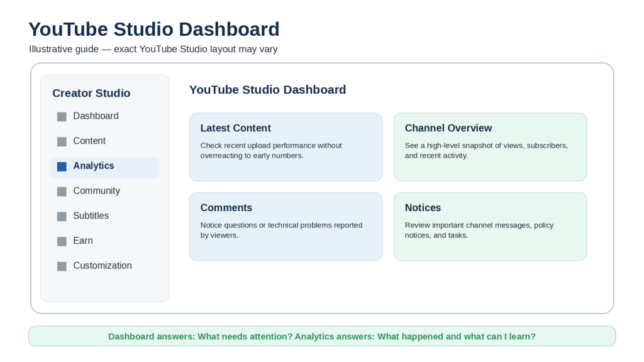Open the Channel Overview card

491,147
